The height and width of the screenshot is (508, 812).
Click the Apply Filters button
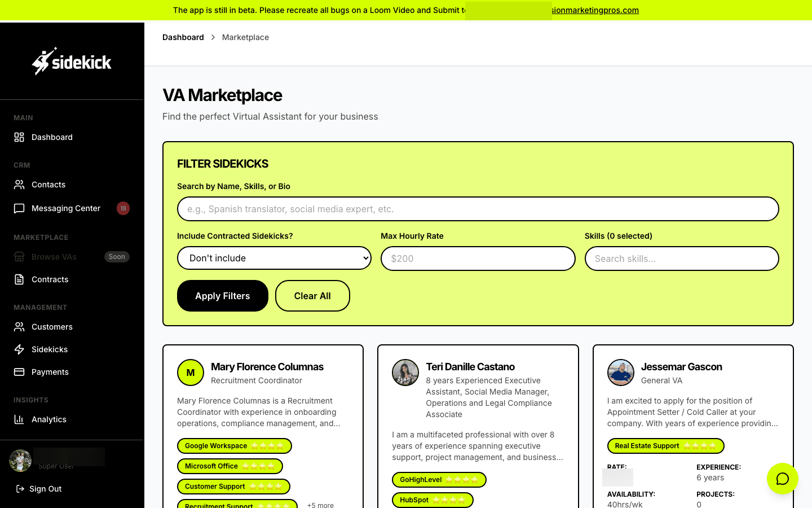(223, 296)
